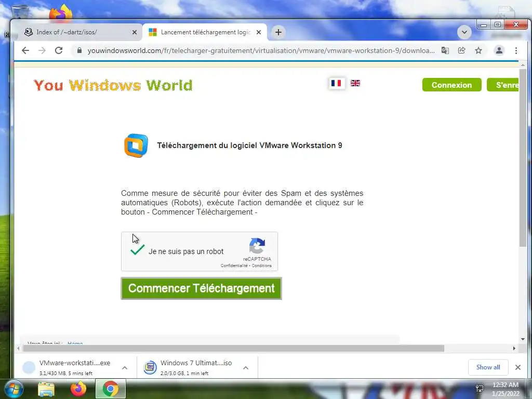Click Show all downloads
Viewport: 532px width, 399px height.
tap(488, 367)
